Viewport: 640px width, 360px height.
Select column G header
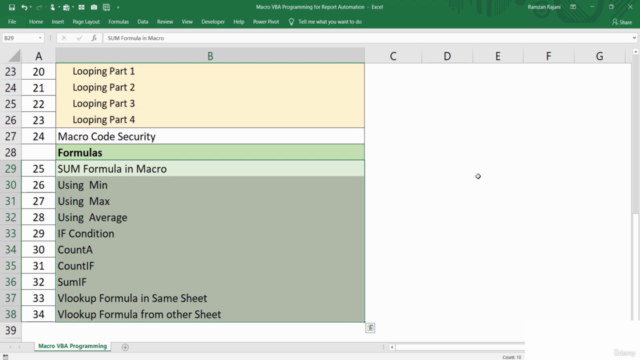(599, 56)
